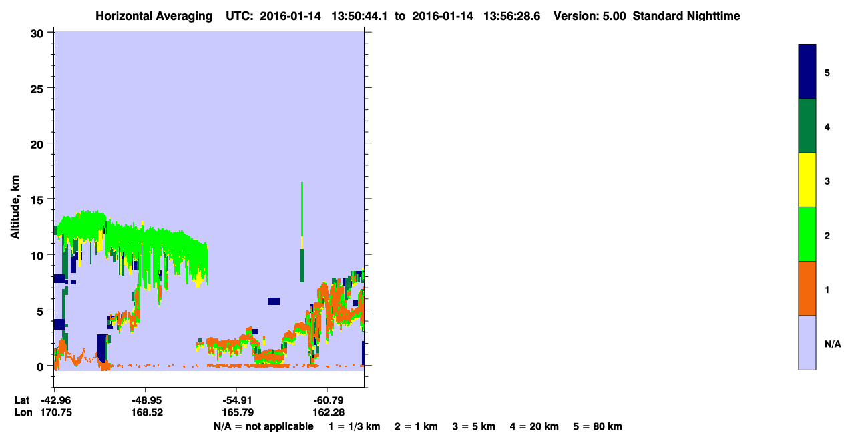This screenshot has width=868, height=445.
Task: Click the "N/A = not applicable" legend note
Action: (264, 426)
